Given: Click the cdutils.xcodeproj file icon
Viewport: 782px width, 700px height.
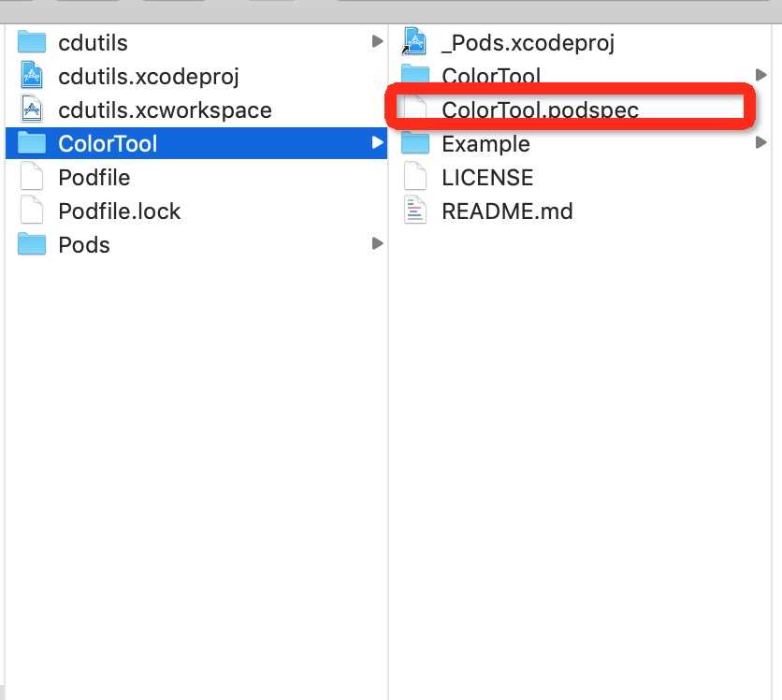Looking at the screenshot, I should coord(32,76).
